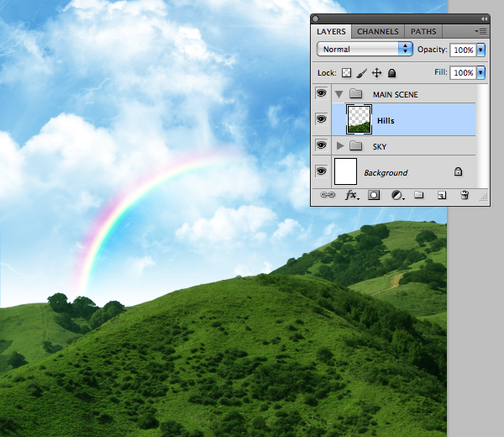The height and width of the screenshot is (437, 504).
Task: Select the Hills layer name
Action: coord(386,120)
